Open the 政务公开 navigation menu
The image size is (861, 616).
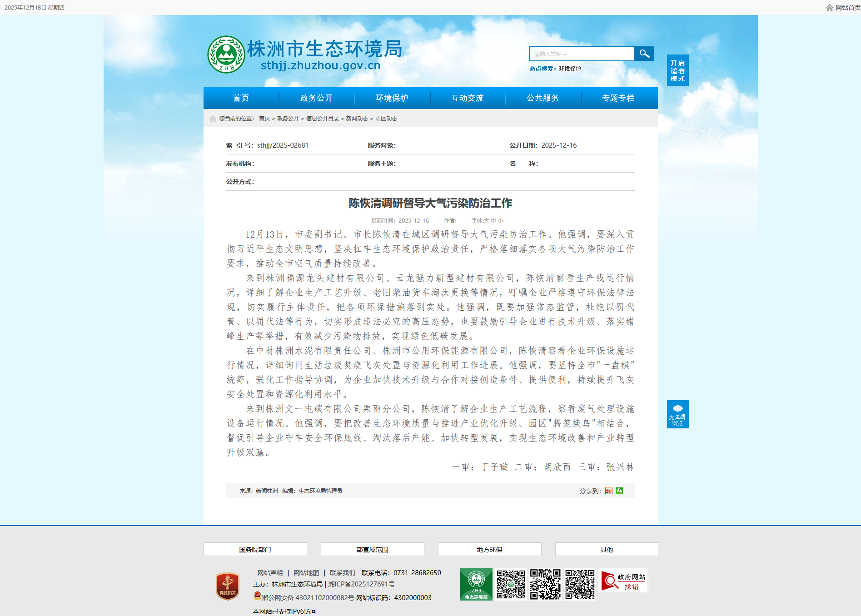pyautogui.click(x=316, y=98)
